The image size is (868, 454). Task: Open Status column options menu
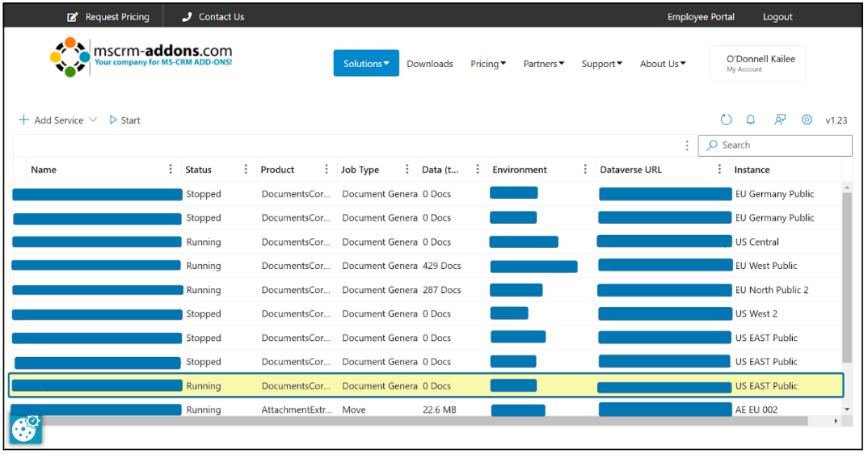click(246, 170)
